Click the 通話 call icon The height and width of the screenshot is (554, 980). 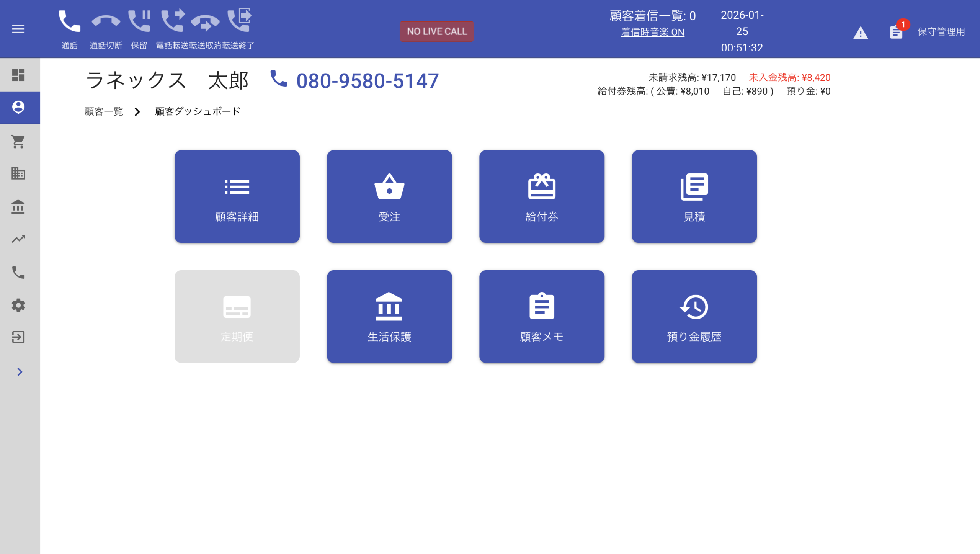pyautogui.click(x=69, y=22)
